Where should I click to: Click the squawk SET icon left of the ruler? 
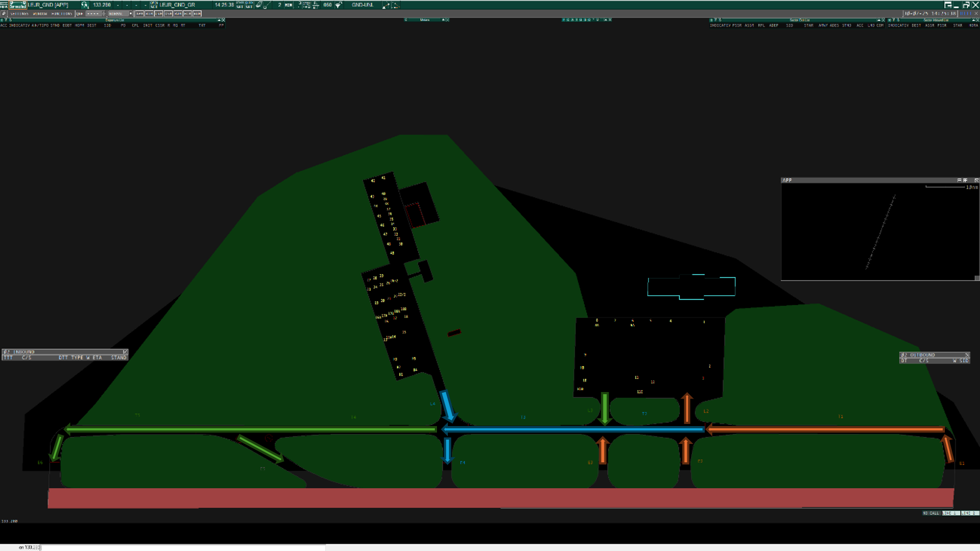[x=249, y=5]
